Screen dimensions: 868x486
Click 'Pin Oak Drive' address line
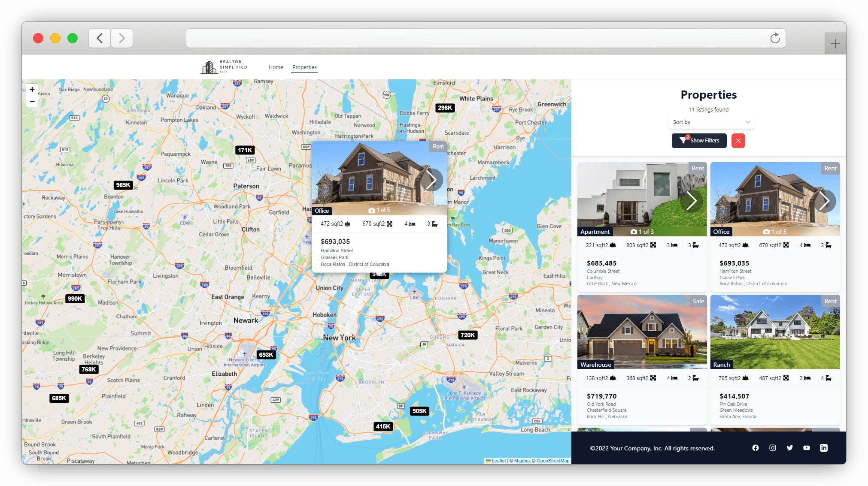pyautogui.click(x=733, y=404)
